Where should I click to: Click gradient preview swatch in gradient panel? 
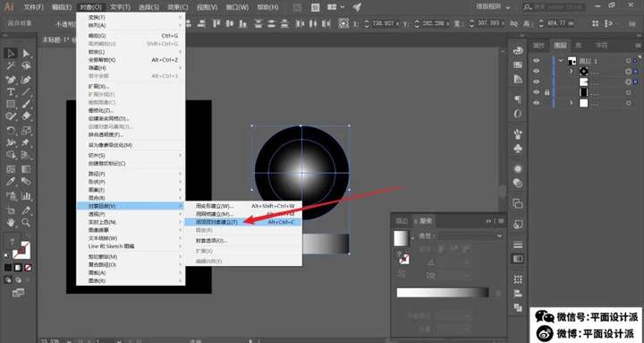[402, 238]
